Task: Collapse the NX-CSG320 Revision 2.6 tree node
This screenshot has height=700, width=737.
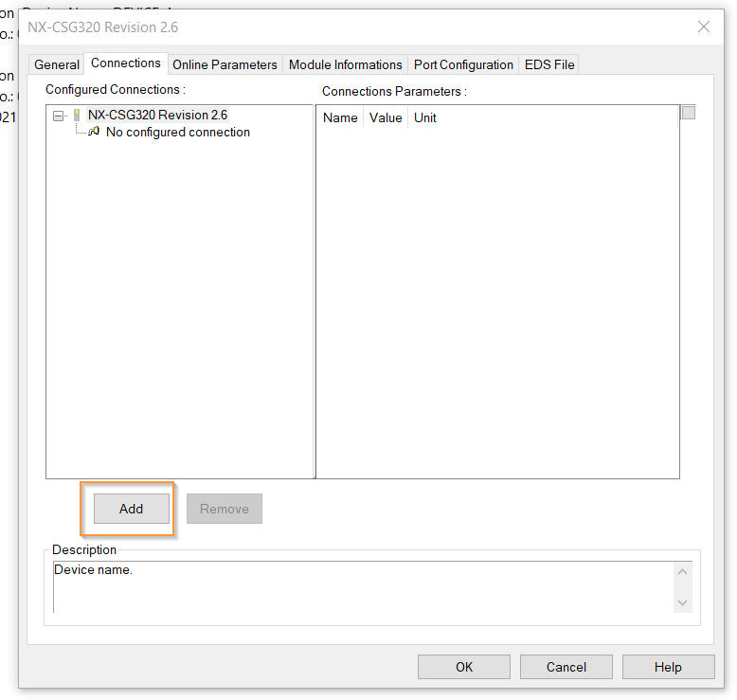Action: click(x=59, y=116)
